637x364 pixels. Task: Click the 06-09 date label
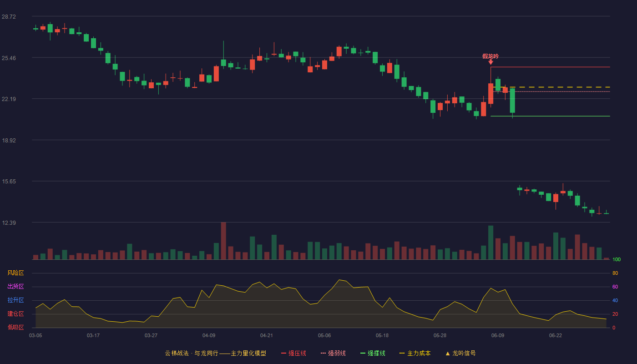pyautogui.click(x=498, y=335)
